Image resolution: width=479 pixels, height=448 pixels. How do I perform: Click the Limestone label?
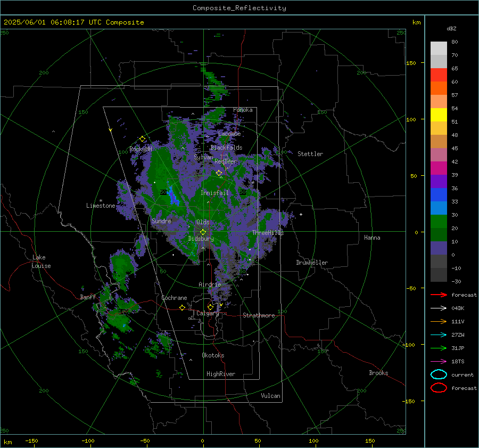pos(101,206)
